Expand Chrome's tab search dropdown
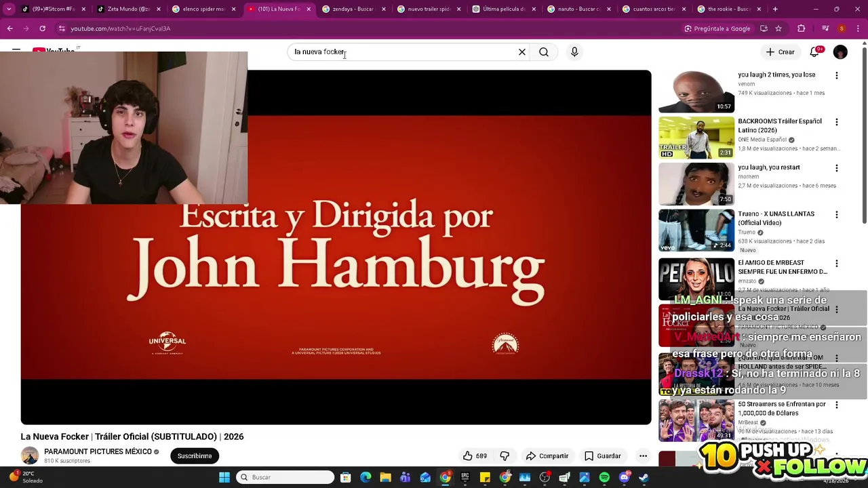Viewport: 868px width, 488px height. 9,9
